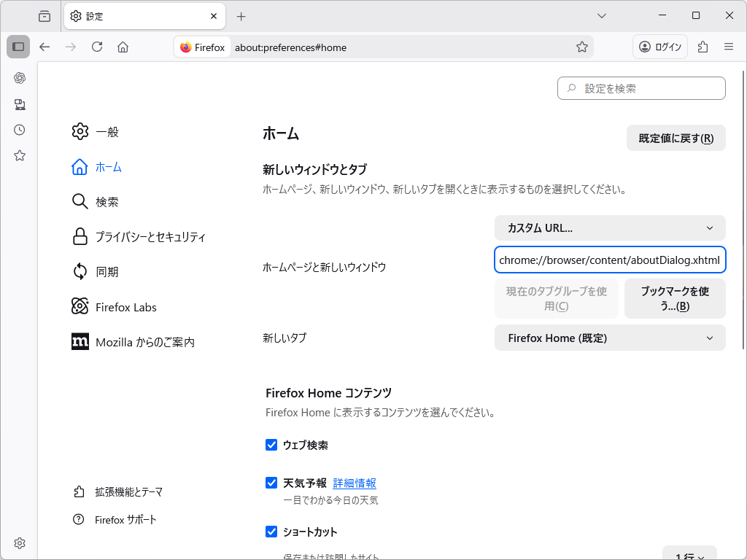Show browsing history via sidebar clock icon

pyautogui.click(x=19, y=130)
